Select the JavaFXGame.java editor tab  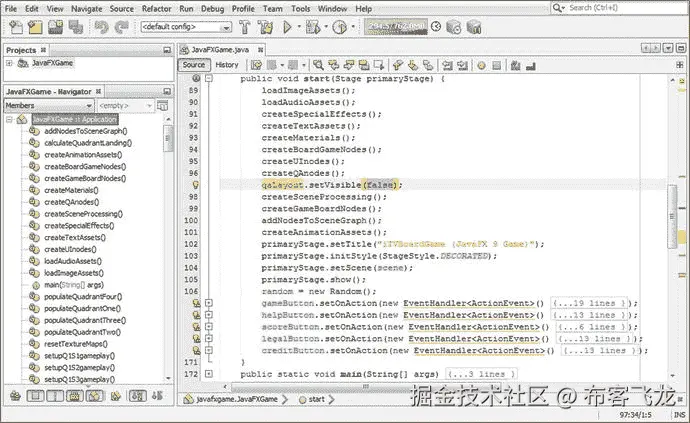(x=221, y=50)
